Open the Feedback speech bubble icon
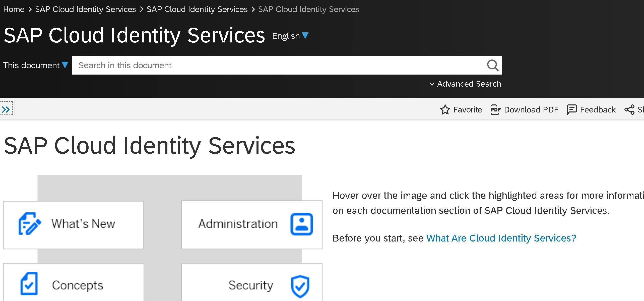Screen dimensions: 644x301 tap(572, 110)
